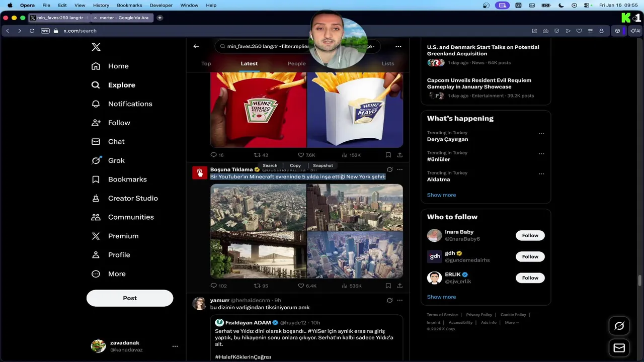Switch to the Lists search tab

click(x=388, y=63)
